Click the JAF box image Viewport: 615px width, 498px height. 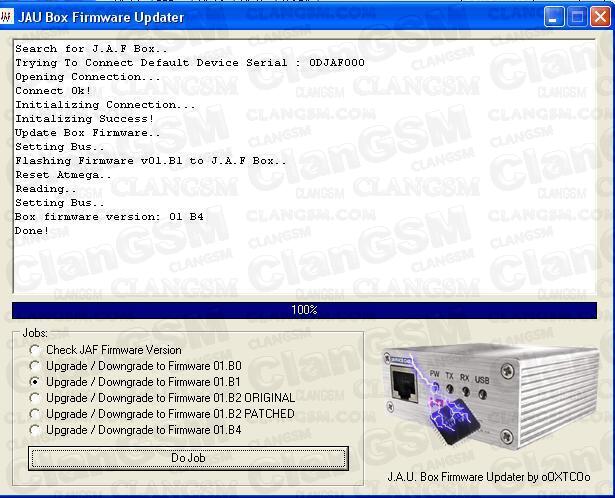(491, 396)
